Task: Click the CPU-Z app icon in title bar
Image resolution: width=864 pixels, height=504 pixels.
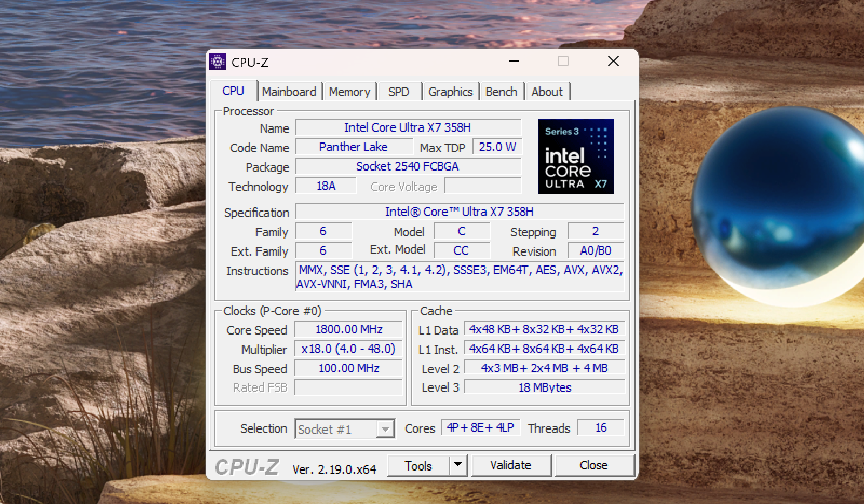Action: coord(218,62)
